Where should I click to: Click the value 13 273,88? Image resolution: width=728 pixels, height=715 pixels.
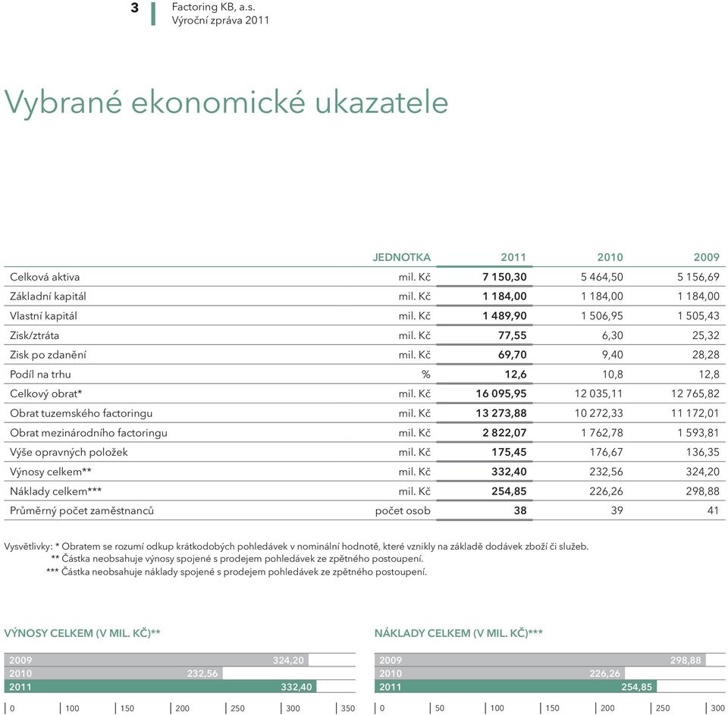[501, 414]
